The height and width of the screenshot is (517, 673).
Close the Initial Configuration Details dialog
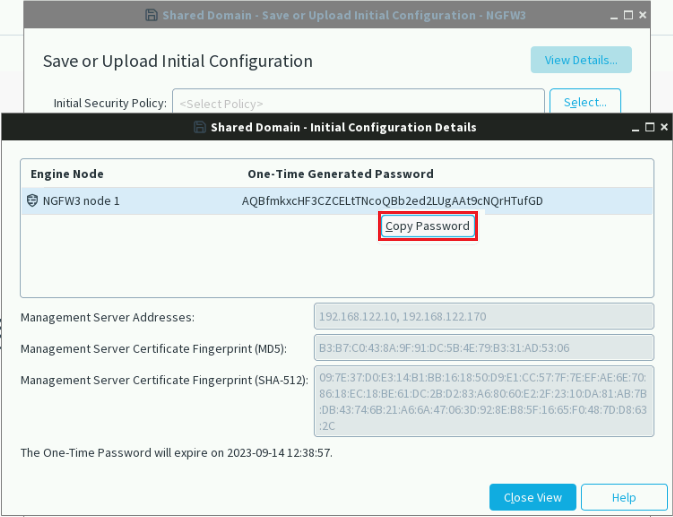[664, 127]
